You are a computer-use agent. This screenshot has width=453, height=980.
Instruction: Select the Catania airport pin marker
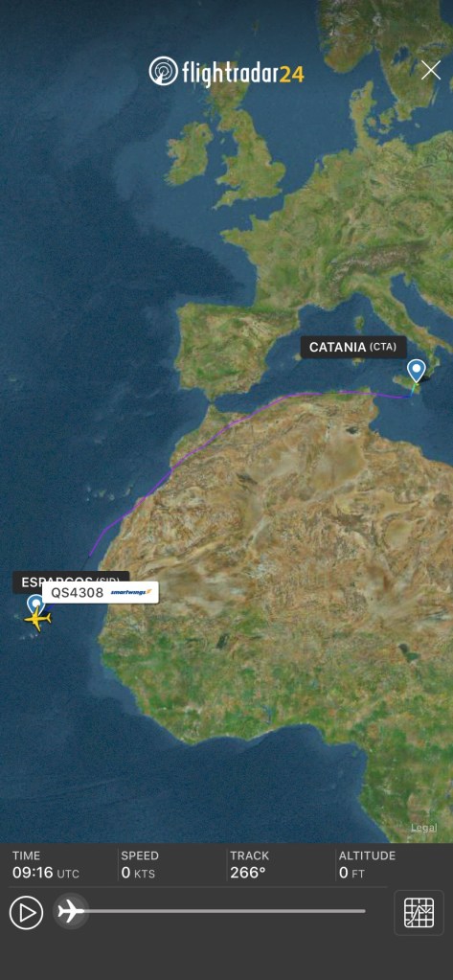point(417,371)
